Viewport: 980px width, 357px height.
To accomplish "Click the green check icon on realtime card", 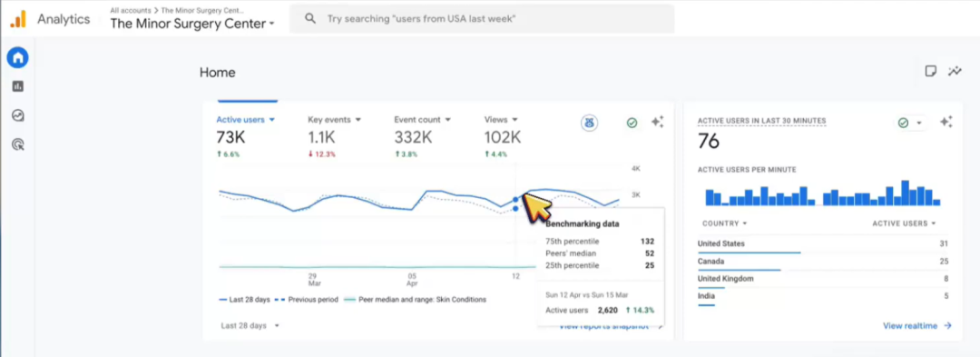I will tap(903, 123).
